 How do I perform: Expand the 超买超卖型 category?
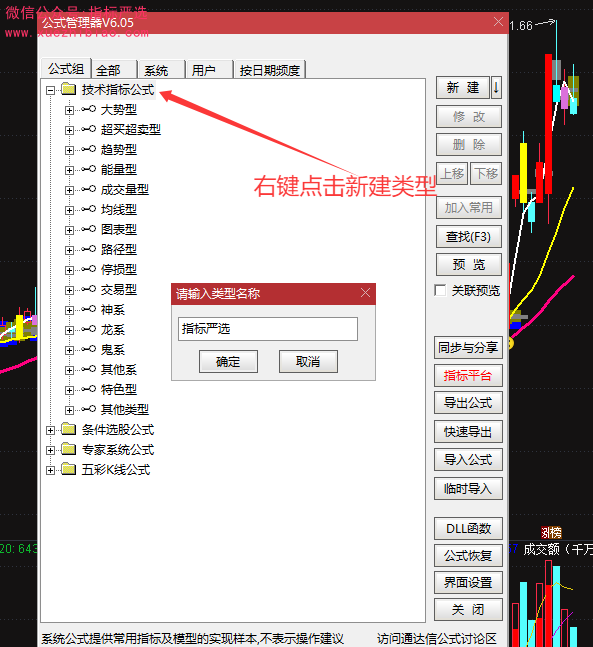69,130
